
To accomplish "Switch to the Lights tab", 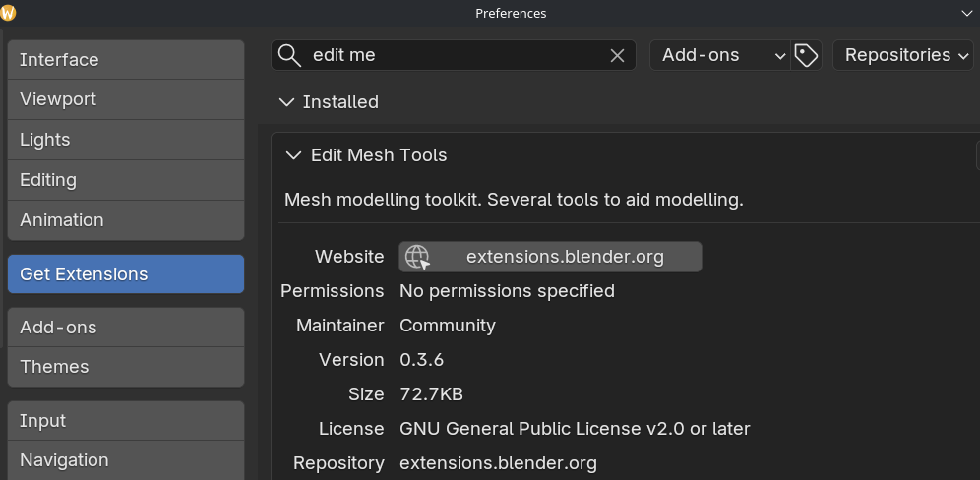I will click(126, 140).
